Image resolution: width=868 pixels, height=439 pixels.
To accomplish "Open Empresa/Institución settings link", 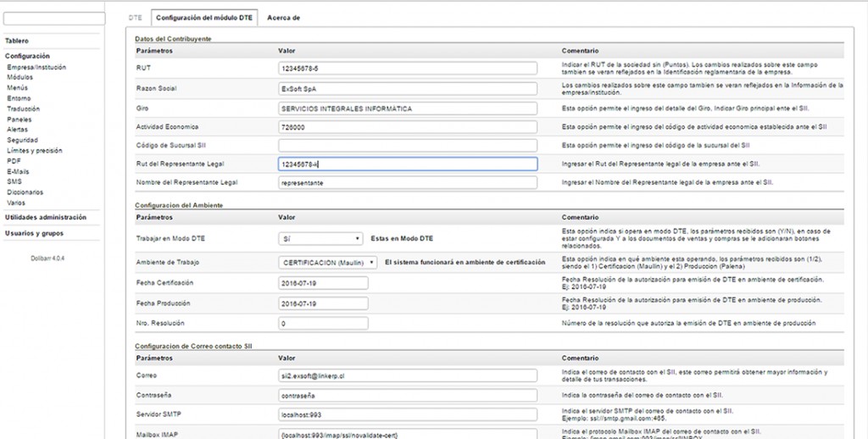I will (36, 67).
